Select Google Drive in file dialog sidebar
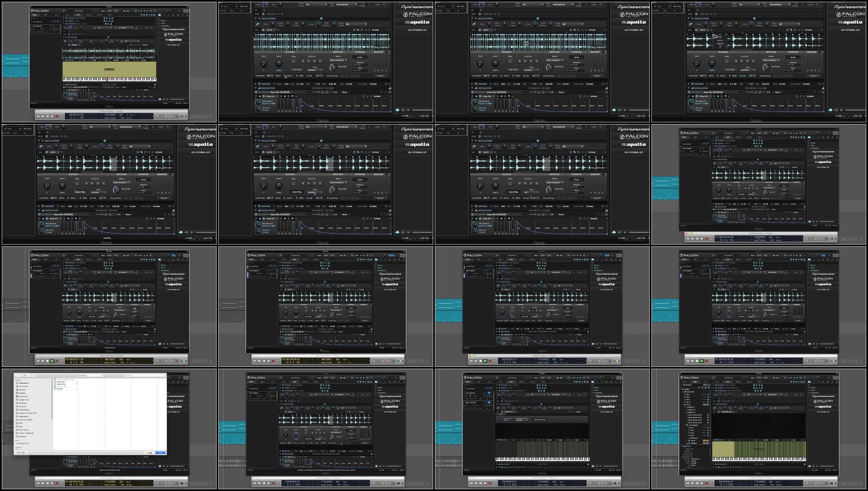The image size is (868, 491). pos(24,399)
